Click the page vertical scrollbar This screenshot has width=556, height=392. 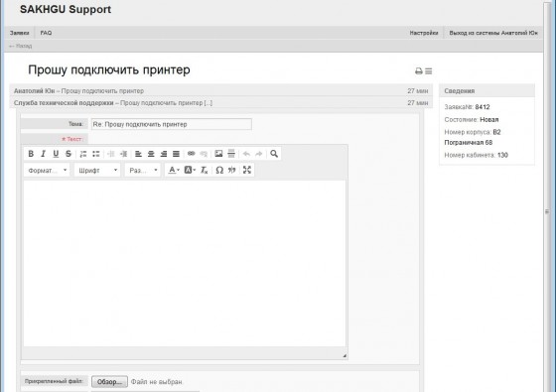(547, 211)
